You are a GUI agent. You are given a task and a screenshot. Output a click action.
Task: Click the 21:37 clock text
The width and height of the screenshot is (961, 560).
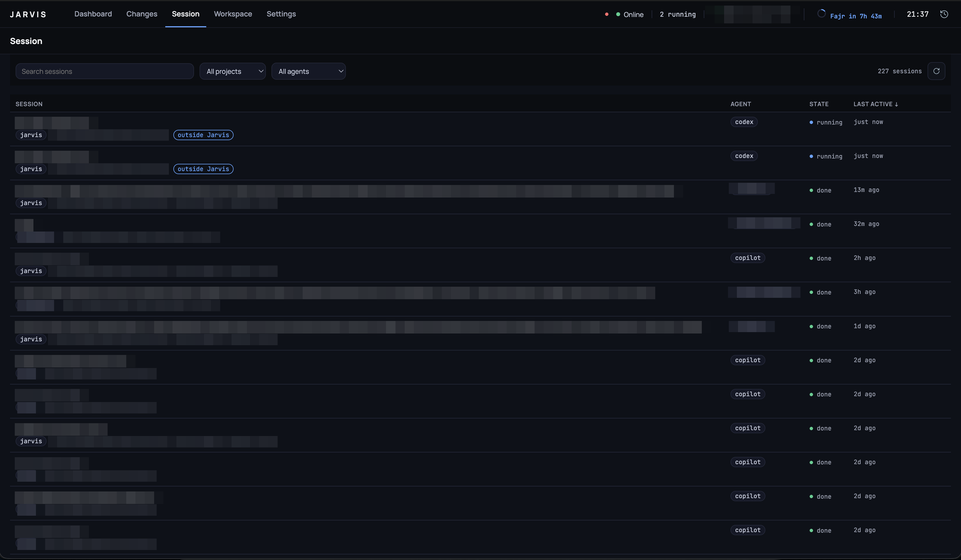918,14
